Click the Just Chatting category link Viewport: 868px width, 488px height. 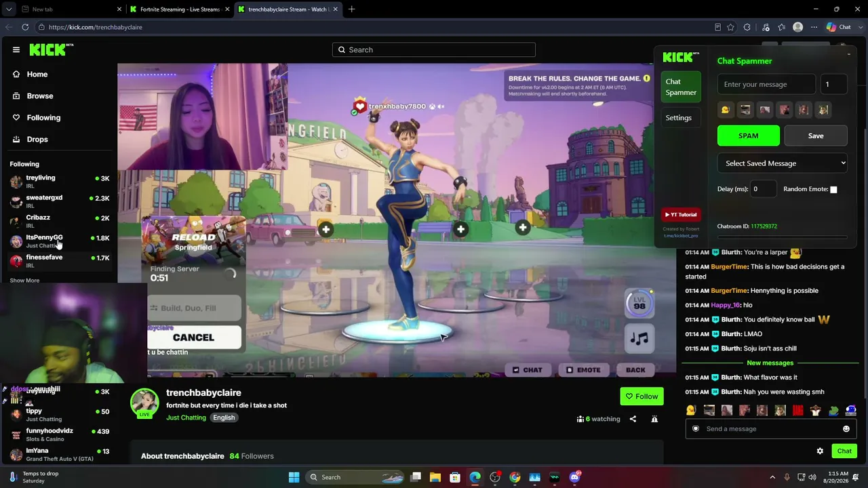point(186,418)
